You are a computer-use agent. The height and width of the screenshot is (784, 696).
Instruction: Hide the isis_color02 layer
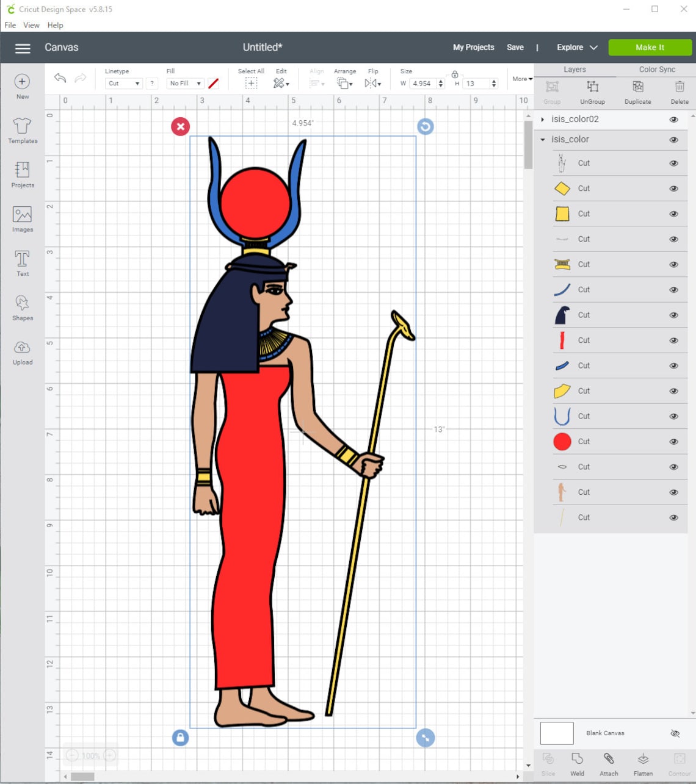click(x=673, y=119)
